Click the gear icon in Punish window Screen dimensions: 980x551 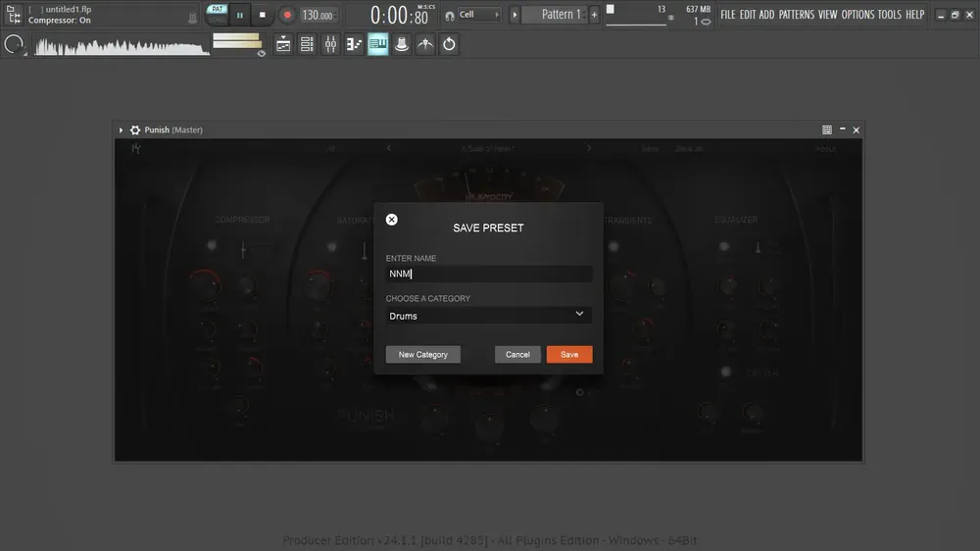tap(135, 130)
